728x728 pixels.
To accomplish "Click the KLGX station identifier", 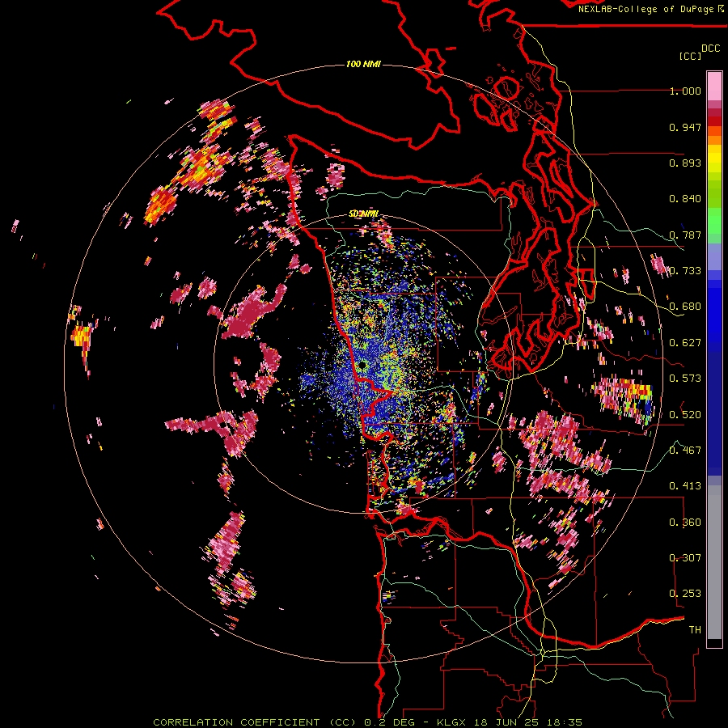I will pyautogui.click(x=451, y=722).
